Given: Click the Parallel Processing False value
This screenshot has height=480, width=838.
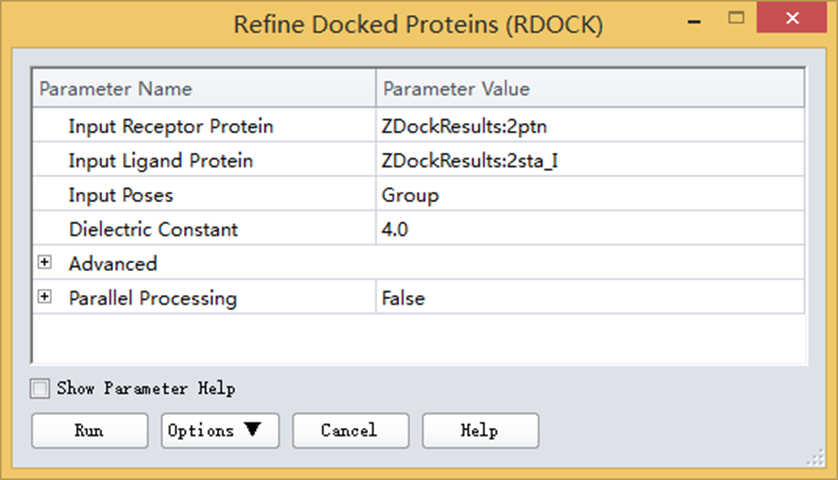Looking at the screenshot, I should [590, 298].
